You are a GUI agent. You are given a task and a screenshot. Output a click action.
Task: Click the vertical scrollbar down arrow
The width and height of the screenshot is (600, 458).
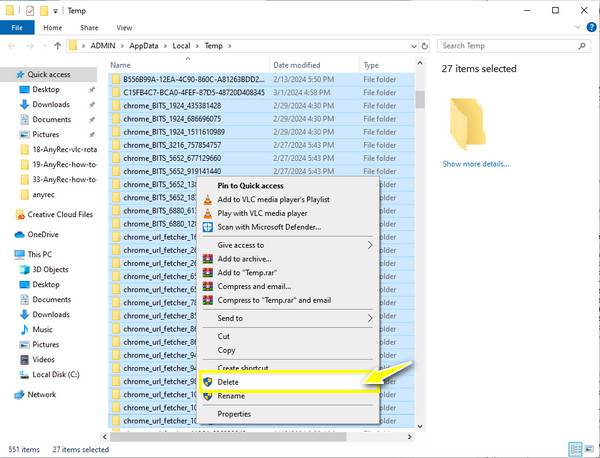coord(420,426)
